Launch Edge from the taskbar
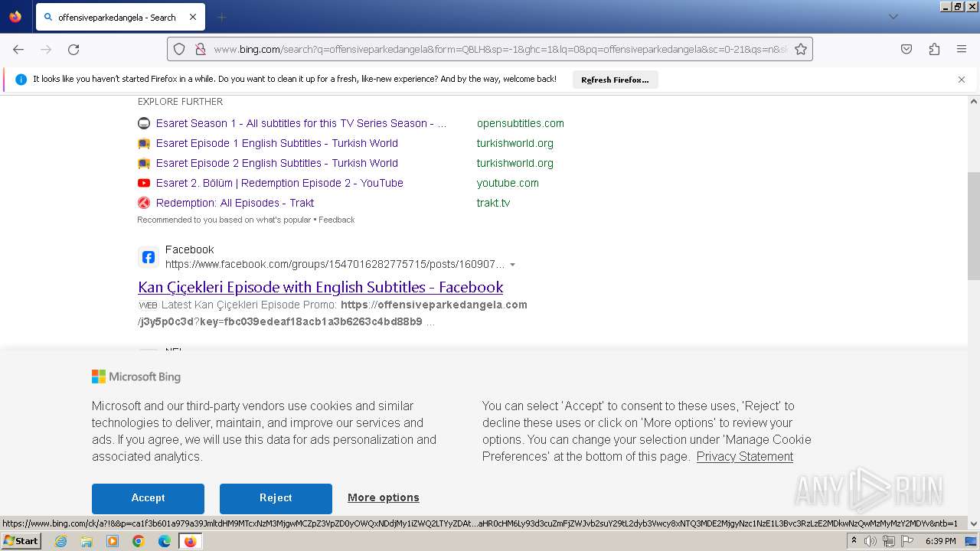The width and height of the screenshot is (980, 551). pos(165,541)
